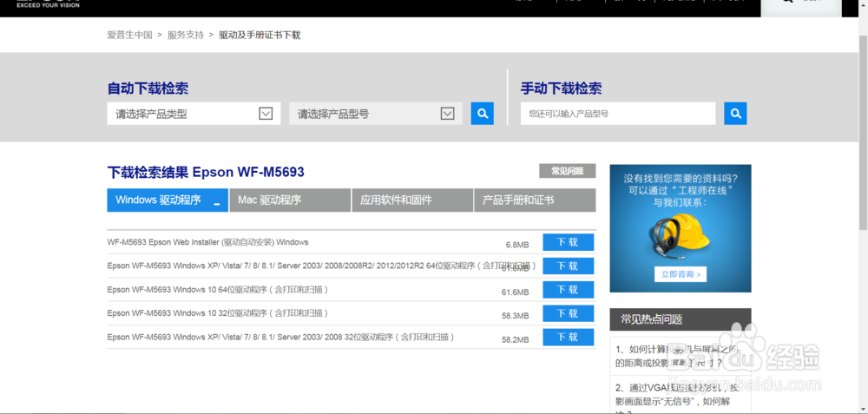Click 常见热点问题 panel header
The height and width of the screenshot is (414, 868).
click(x=681, y=319)
